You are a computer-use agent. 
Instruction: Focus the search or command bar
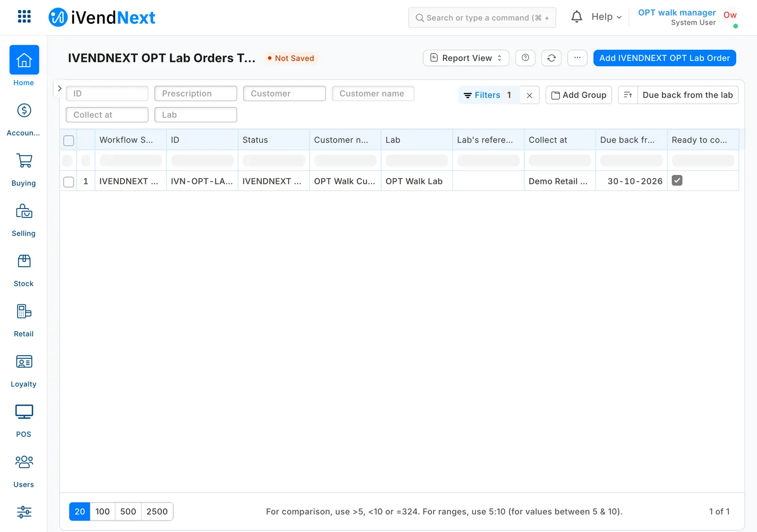pyautogui.click(x=482, y=17)
